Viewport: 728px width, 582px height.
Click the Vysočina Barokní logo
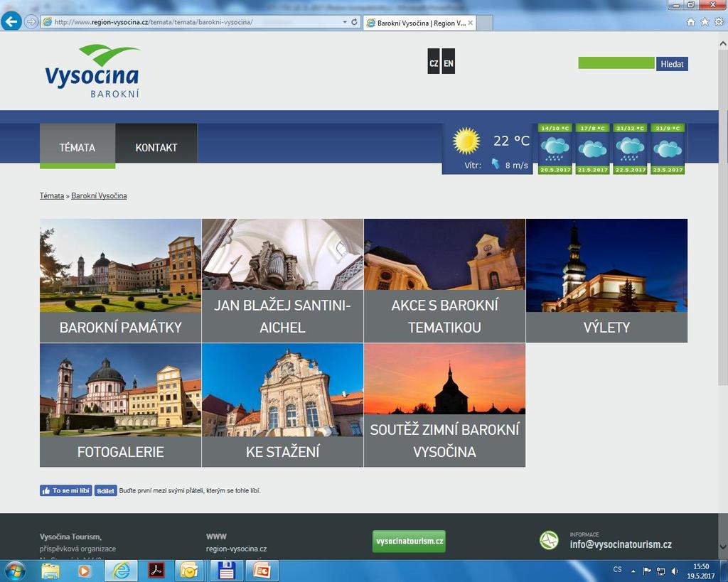pyautogui.click(x=92, y=71)
